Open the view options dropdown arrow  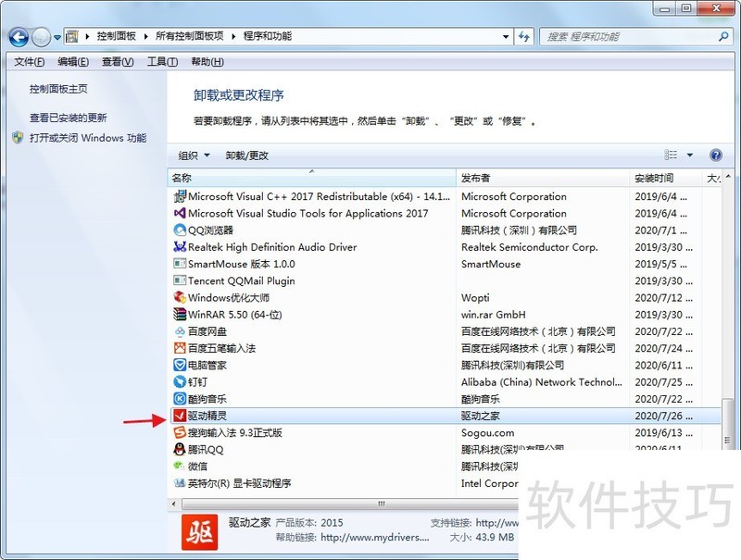(690, 155)
